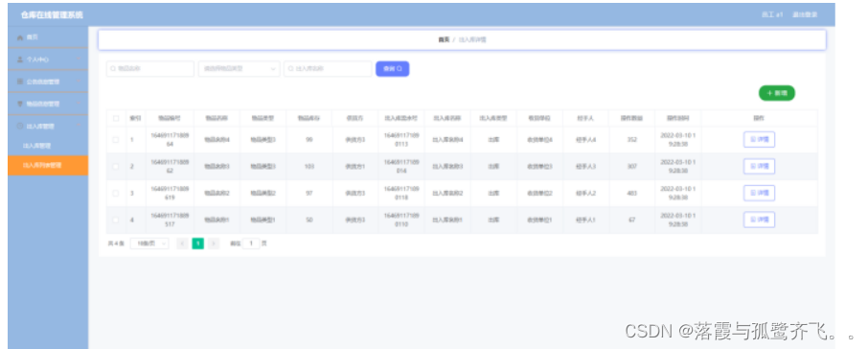
Task: Click the 公告信息管理 sidebar icon
Action: (x=20, y=81)
